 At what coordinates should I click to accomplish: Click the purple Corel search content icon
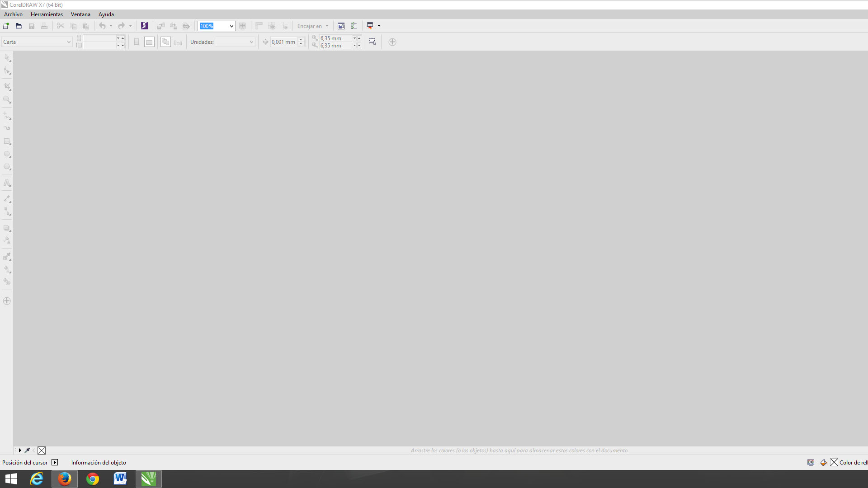(x=145, y=26)
